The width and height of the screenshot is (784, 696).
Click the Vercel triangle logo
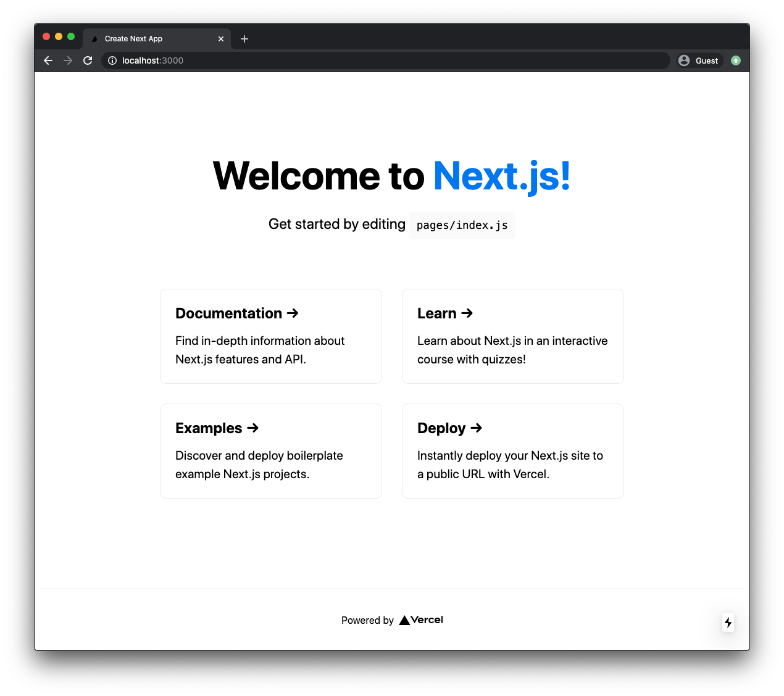pyautogui.click(x=405, y=620)
